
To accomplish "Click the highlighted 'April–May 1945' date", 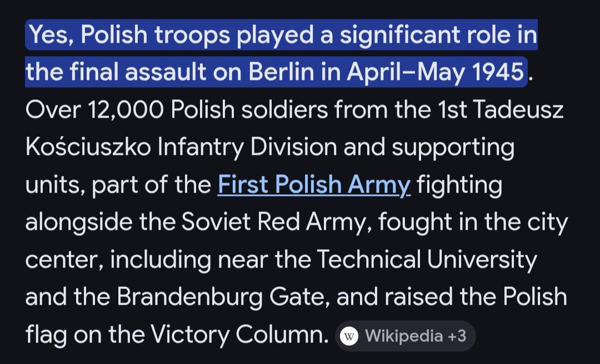I will 435,72.
